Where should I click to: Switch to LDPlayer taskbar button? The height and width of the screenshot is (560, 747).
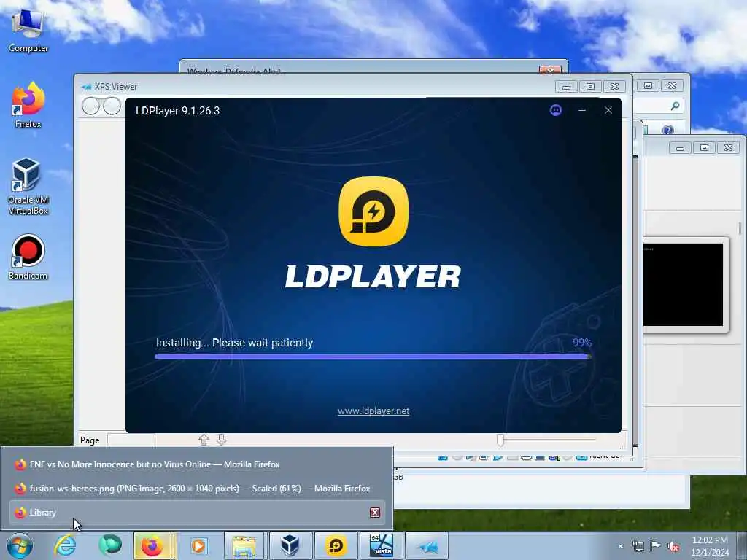point(336,545)
